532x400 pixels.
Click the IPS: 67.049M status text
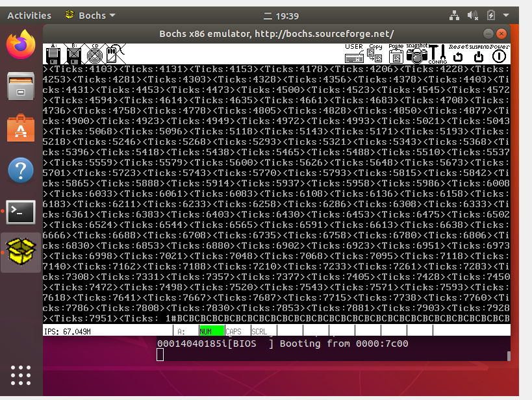click(x=68, y=331)
